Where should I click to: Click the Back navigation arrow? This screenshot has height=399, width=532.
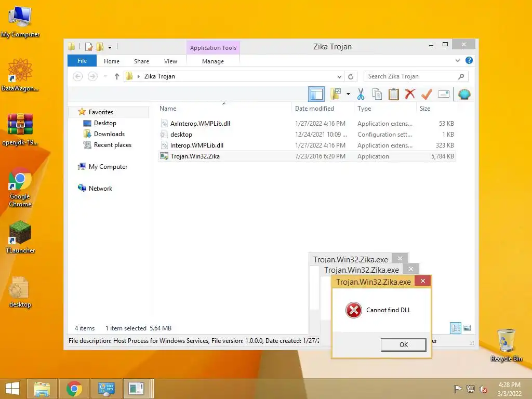coord(78,76)
